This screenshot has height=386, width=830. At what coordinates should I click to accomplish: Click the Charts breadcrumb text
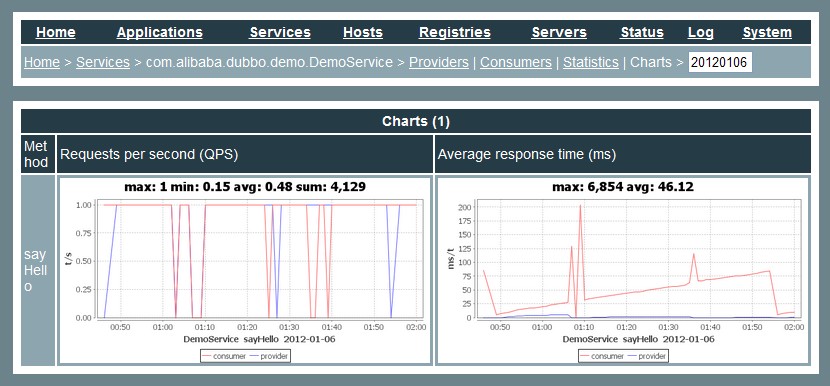(651, 62)
